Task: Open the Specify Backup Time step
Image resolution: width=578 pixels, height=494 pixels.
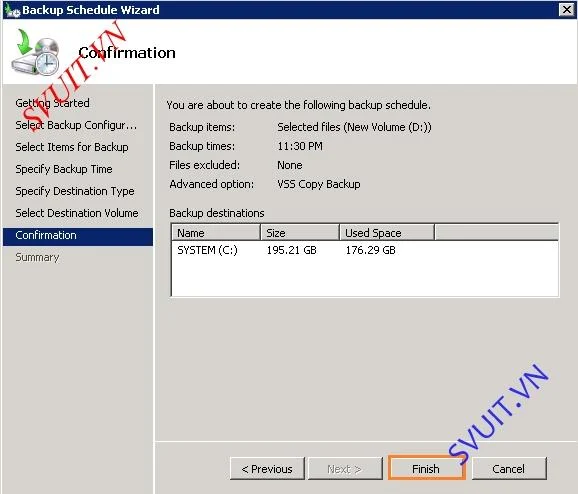Action: pos(64,169)
